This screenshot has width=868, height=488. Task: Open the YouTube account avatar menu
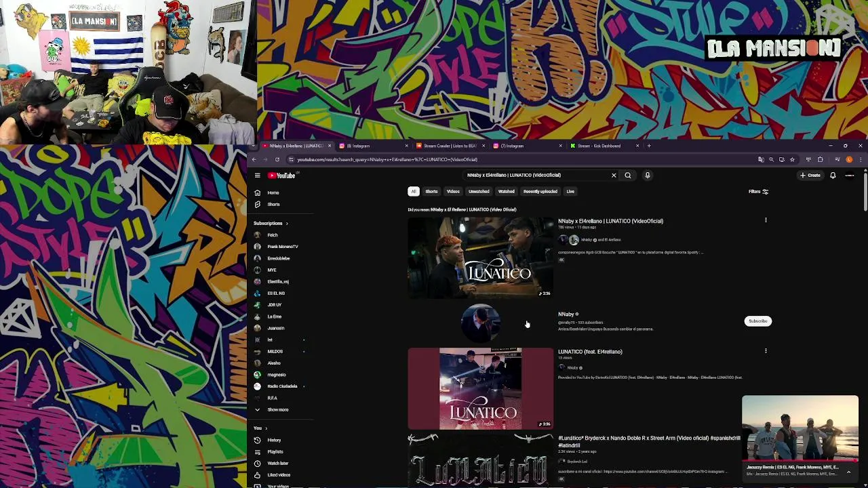pyautogui.click(x=850, y=176)
